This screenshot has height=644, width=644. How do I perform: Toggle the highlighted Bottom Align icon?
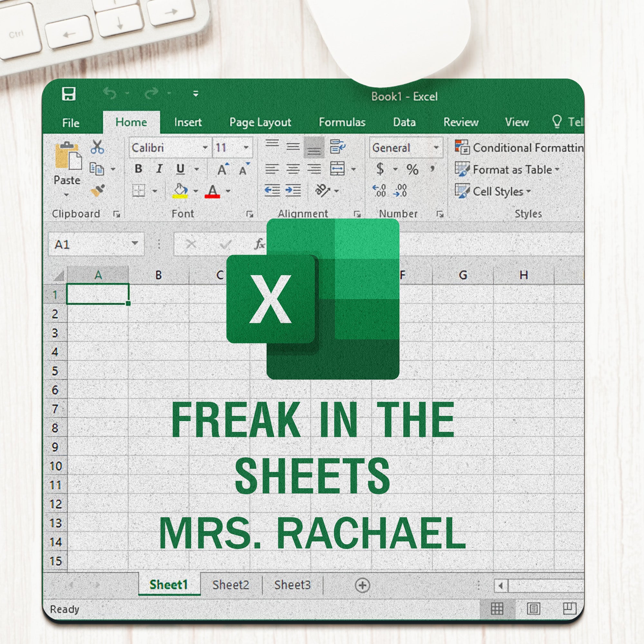[x=314, y=147]
